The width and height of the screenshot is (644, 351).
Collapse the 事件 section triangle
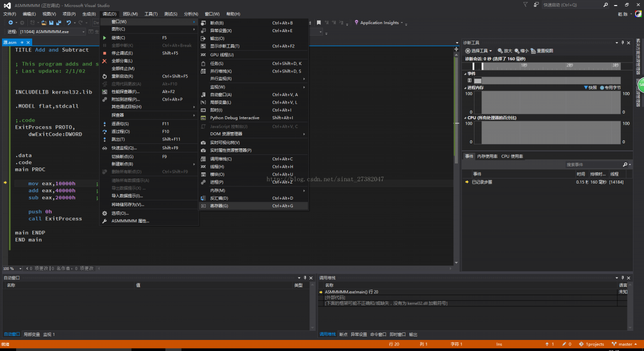click(465, 73)
